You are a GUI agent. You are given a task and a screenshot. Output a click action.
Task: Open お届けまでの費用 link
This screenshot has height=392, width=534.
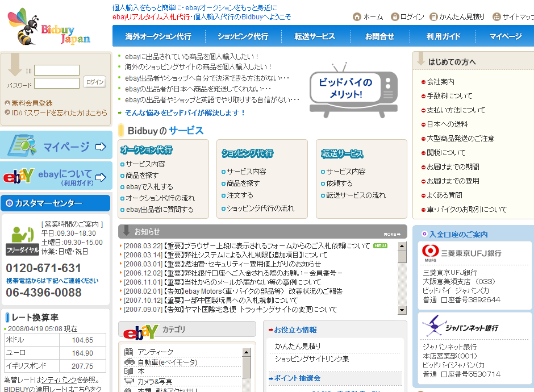click(453, 181)
